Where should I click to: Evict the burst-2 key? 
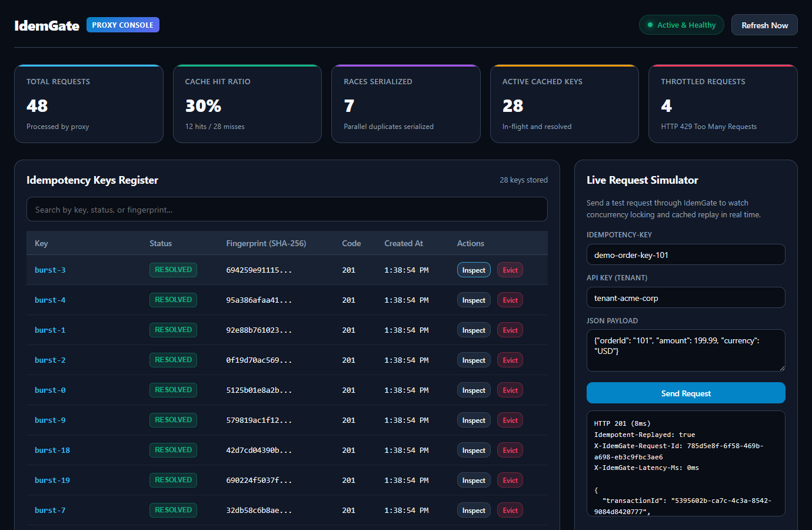(x=510, y=360)
